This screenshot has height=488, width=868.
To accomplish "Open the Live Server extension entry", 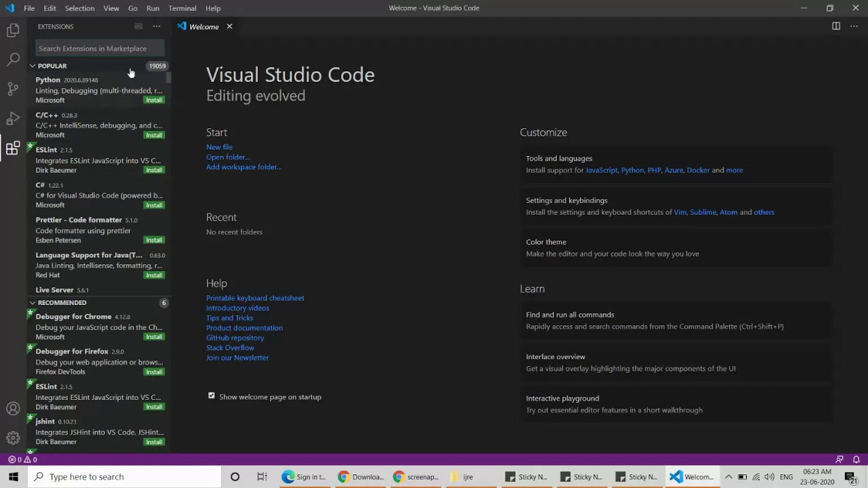I will tap(99, 291).
